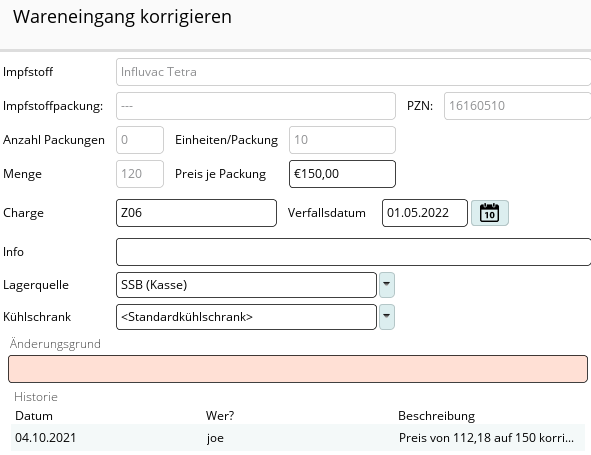
Task: Click the Datum column header in Historie
Action: click(x=34, y=416)
